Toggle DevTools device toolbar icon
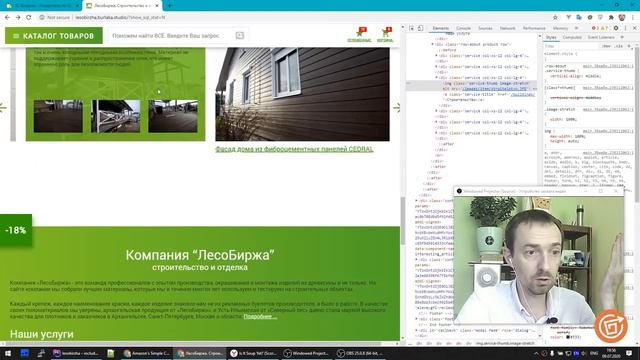The image size is (640, 360). [x=420, y=28]
